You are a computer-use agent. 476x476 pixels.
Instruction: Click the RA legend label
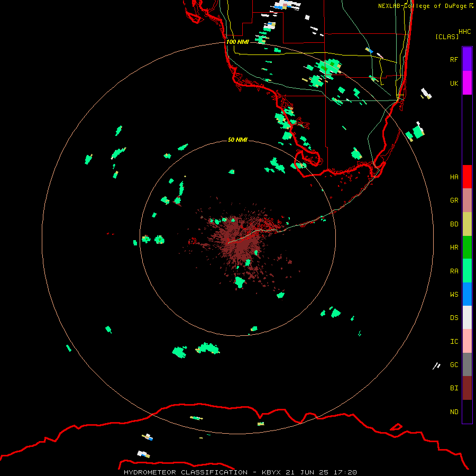click(454, 271)
